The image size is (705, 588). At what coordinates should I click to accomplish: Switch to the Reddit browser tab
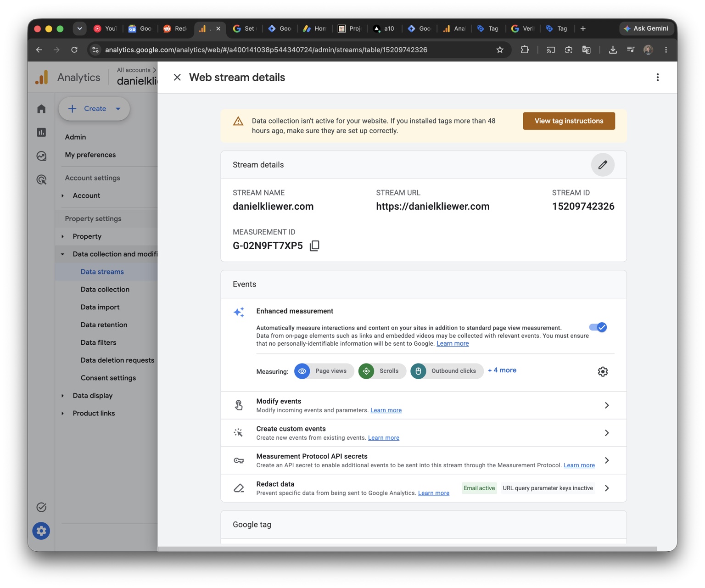click(175, 28)
